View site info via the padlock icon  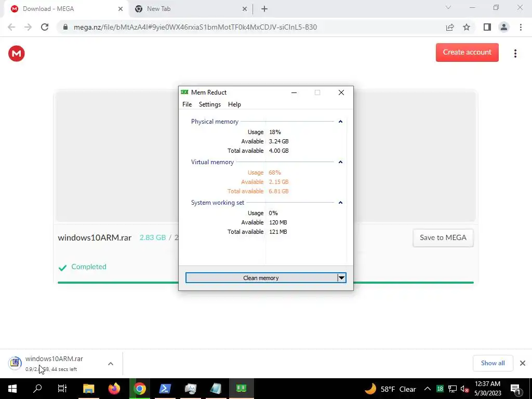(x=65, y=27)
